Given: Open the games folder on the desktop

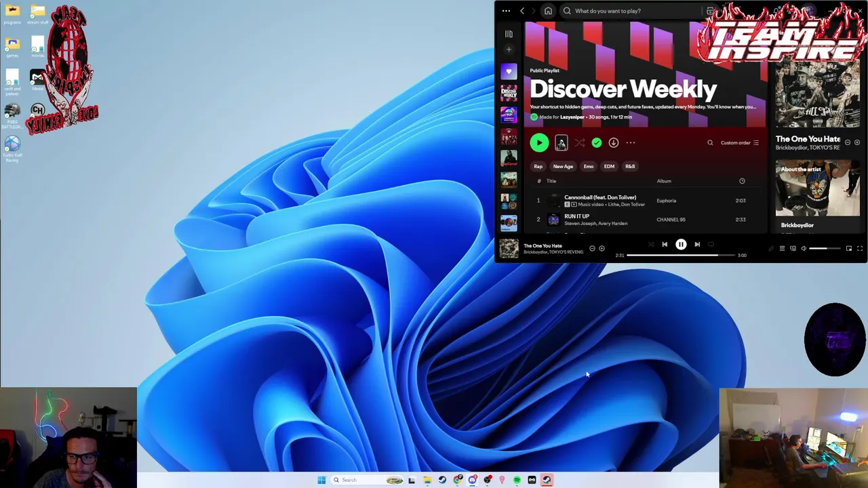Looking at the screenshot, I should click(x=12, y=47).
